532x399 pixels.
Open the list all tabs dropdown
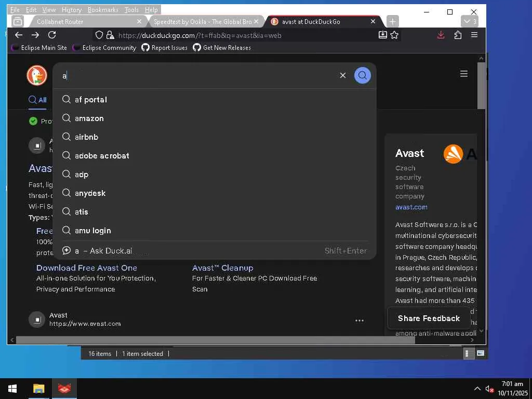(470, 21)
